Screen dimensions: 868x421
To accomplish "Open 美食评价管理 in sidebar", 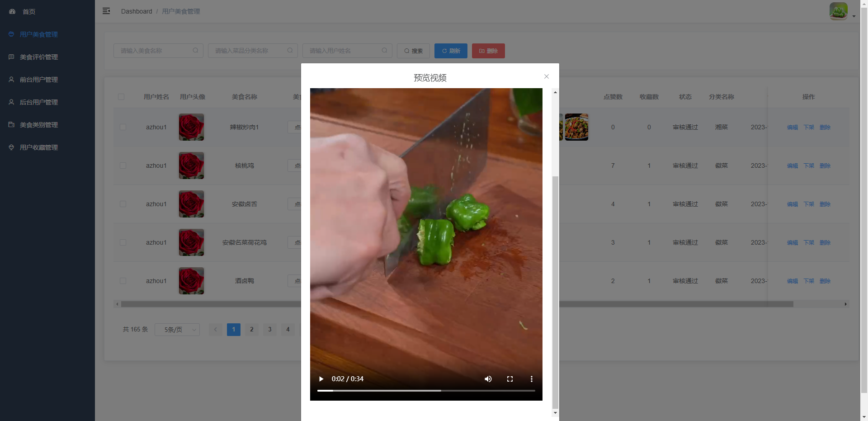I will coord(38,57).
